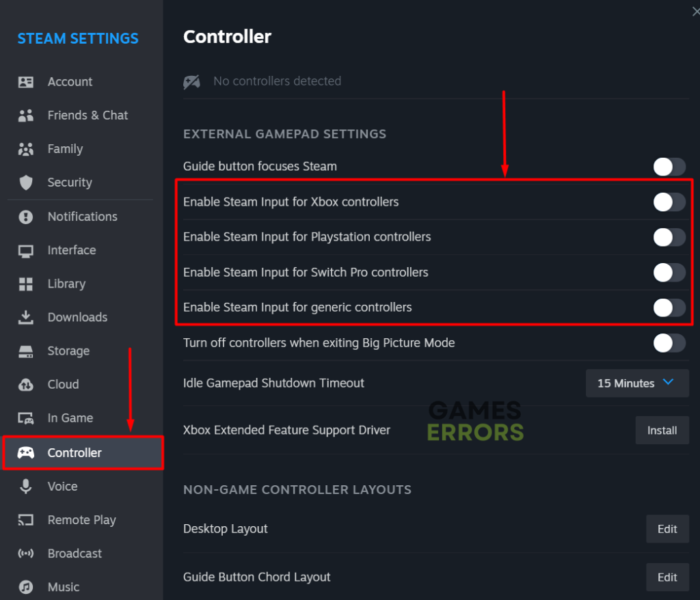Close the Steam Settings window
The height and width of the screenshot is (600, 700).
tap(695, 11)
